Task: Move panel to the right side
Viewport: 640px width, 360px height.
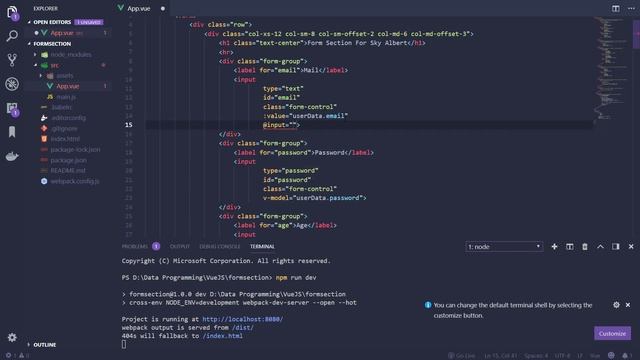Action: coord(616,247)
